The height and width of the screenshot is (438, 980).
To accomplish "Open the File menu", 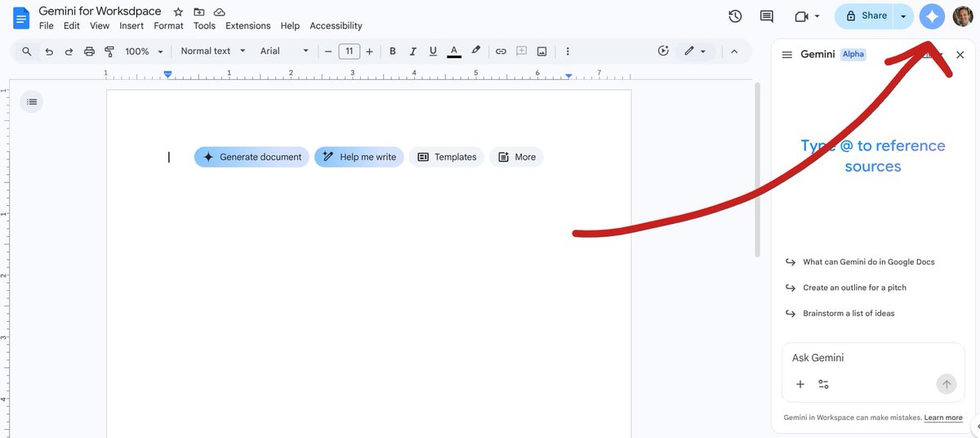I will pyautogui.click(x=47, y=26).
